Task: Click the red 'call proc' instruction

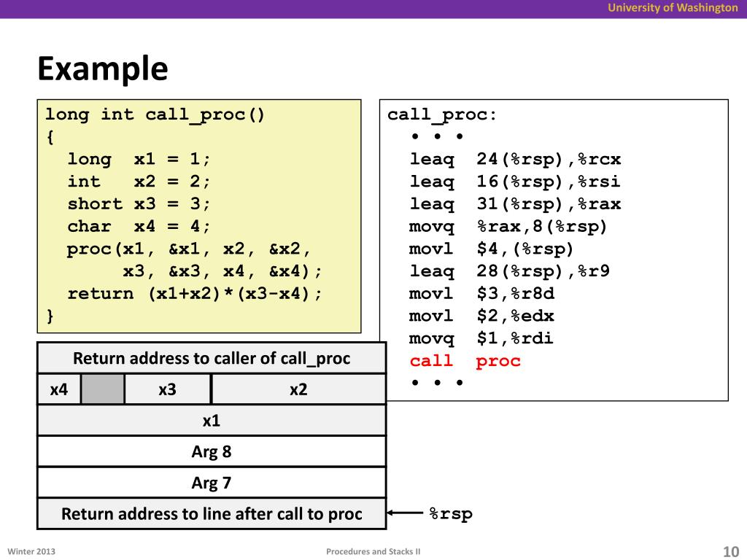Action: (465, 360)
